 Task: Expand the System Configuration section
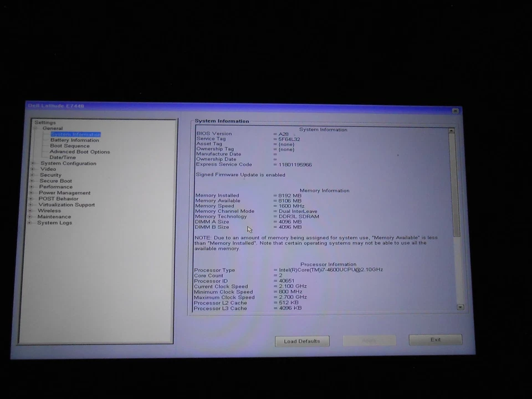coord(33,163)
